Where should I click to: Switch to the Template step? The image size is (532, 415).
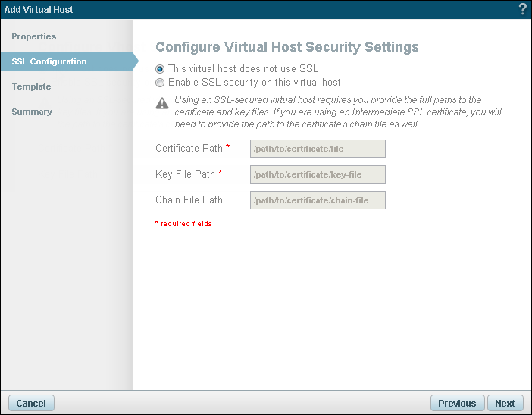(x=31, y=86)
